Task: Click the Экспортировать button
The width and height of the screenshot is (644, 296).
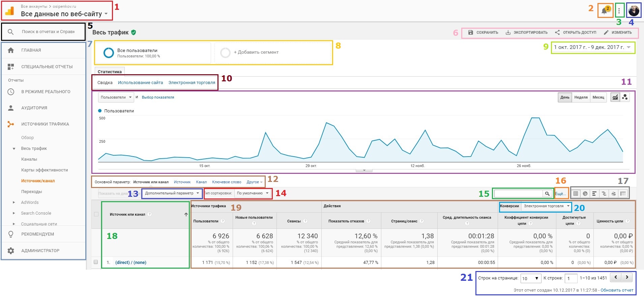Action: (x=526, y=32)
